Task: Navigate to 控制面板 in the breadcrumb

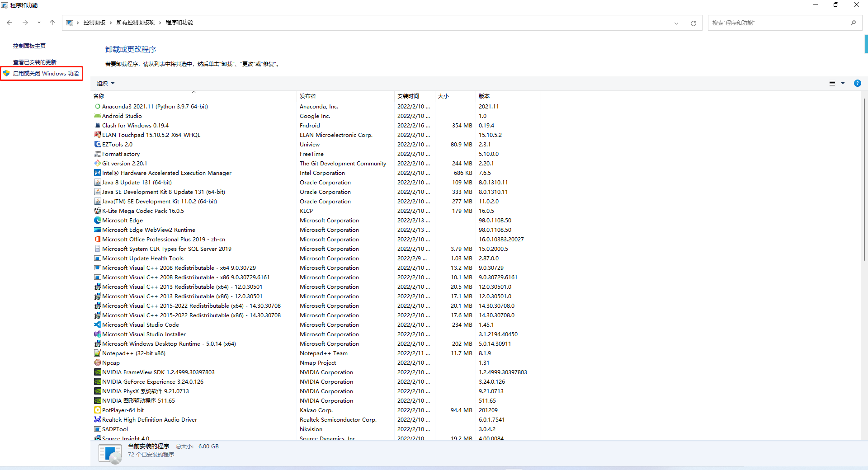Action: pyautogui.click(x=94, y=22)
